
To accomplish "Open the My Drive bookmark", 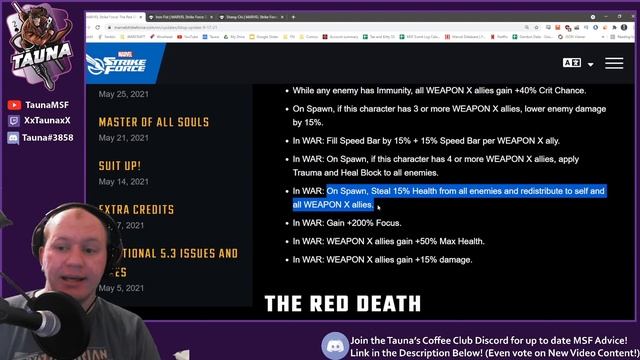I will pos(234,37).
